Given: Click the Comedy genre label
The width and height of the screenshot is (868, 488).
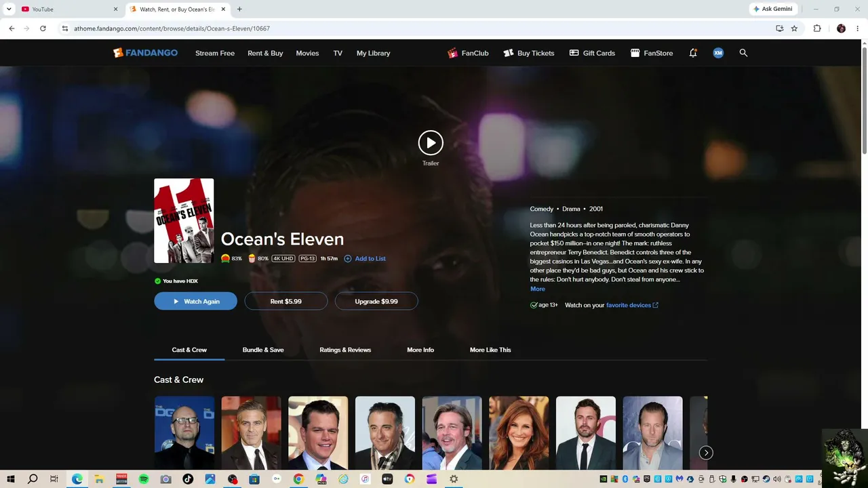Looking at the screenshot, I should click(x=542, y=209).
